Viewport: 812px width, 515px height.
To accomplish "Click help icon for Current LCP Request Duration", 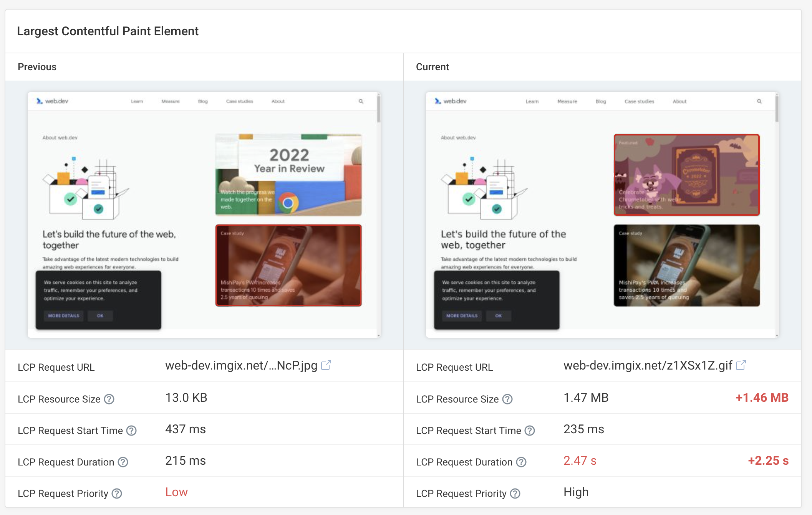I will pyautogui.click(x=521, y=462).
